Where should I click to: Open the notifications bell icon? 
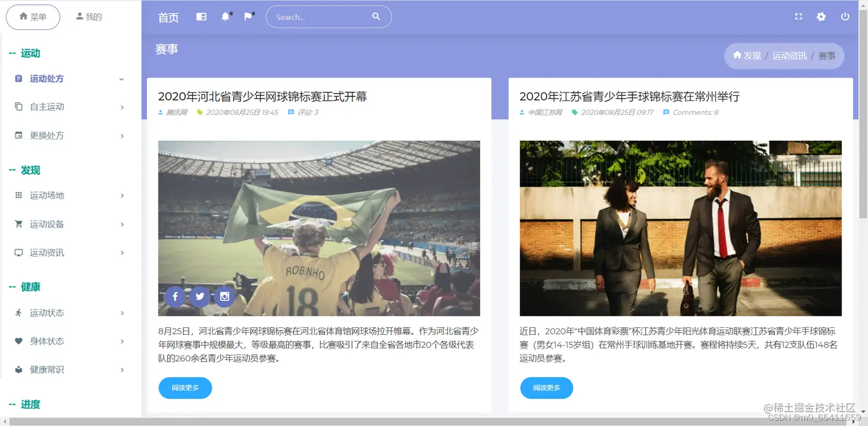click(x=225, y=17)
